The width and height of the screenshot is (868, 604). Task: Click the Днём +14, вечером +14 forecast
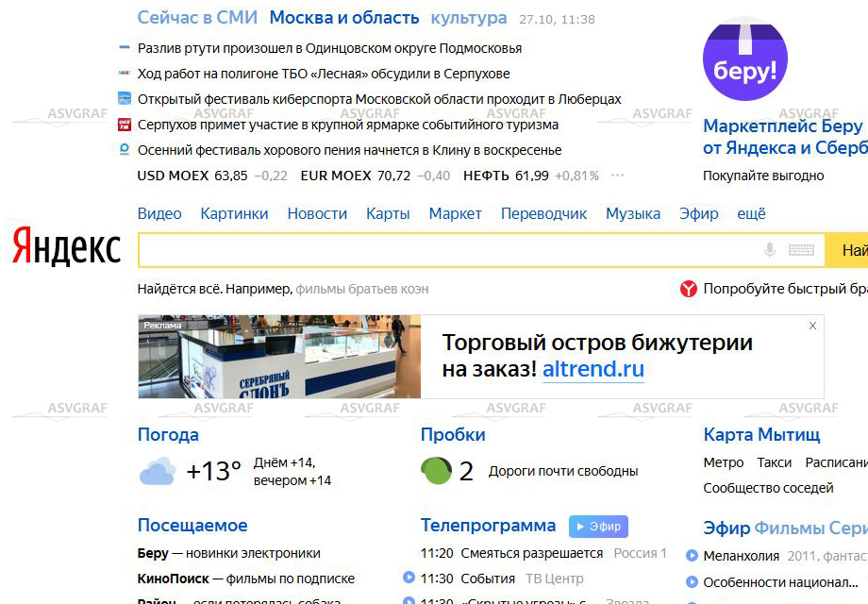[x=292, y=471]
